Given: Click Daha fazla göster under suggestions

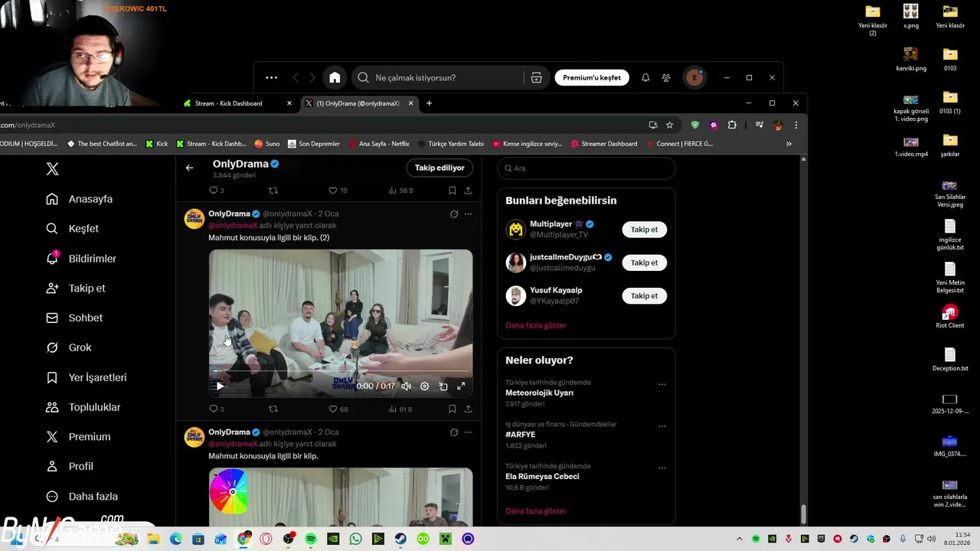Looking at the screenshot, I should pos(536,325).
